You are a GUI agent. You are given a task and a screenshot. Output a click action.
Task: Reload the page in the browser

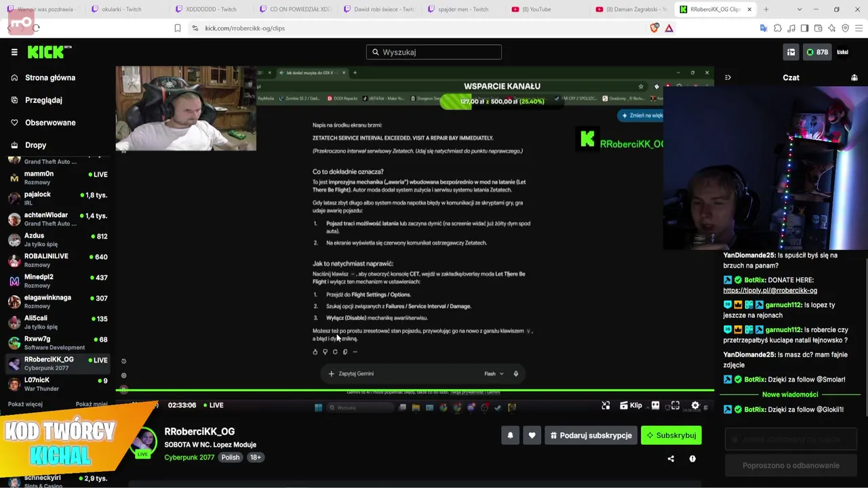(x=36, y=28)
